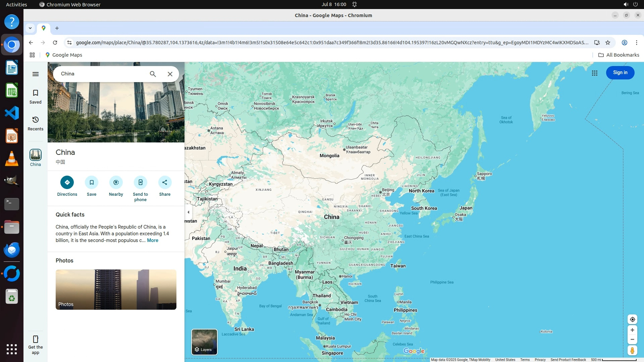Open the hamburger main menu
Screen dimensions: 644x362
36,74
